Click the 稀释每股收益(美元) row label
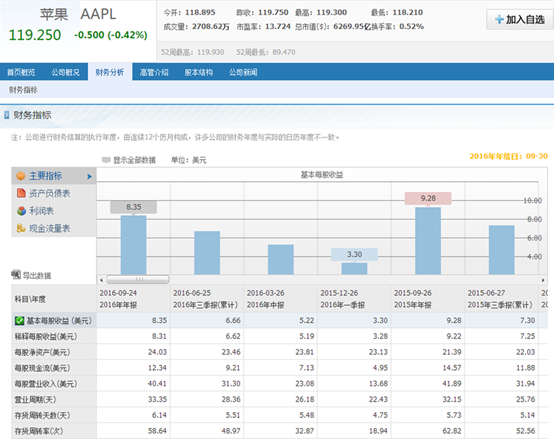The image size is (554, 439). pyautogui.click(x=46, y=337)
